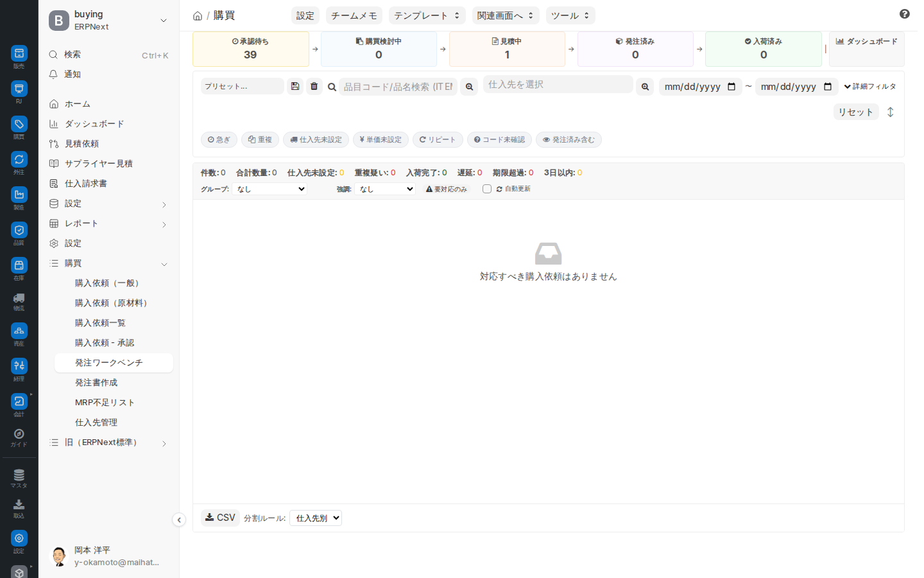Click the help question mark icon
Screen dimensions: 924x578
905,14
